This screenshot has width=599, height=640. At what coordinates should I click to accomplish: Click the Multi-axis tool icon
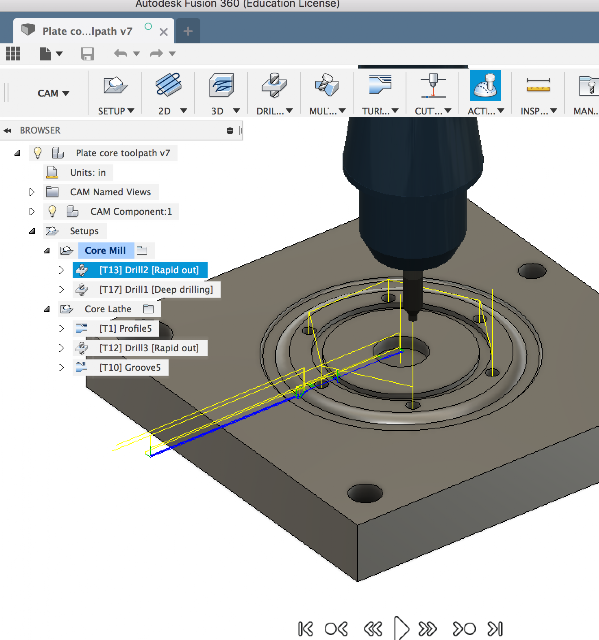click(326, 85)
